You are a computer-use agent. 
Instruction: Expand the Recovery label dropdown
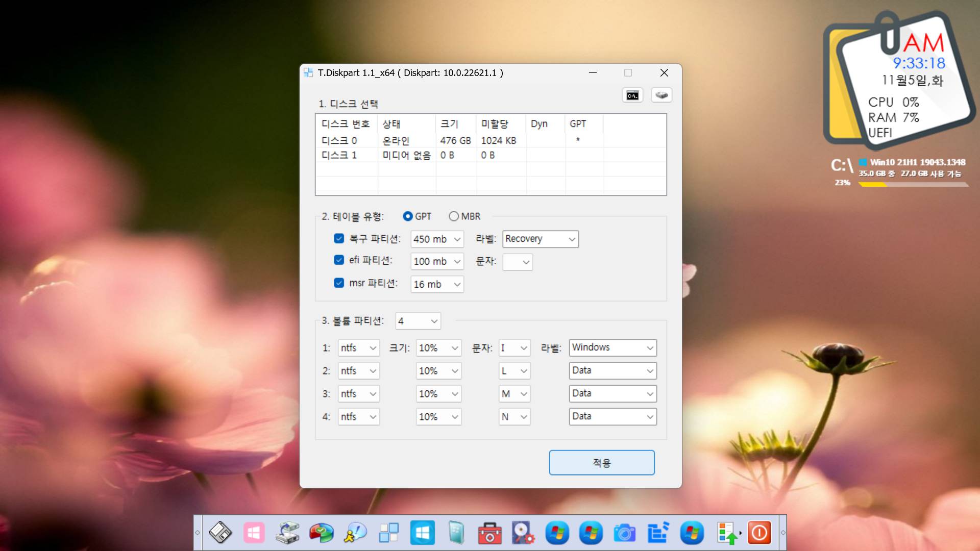(x=541, y=239)
